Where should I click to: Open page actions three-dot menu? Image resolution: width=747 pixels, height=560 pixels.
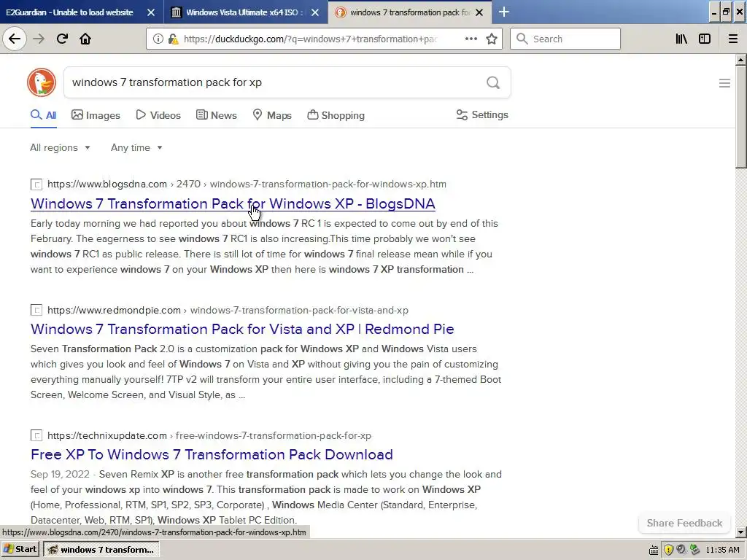pos(471,39)
